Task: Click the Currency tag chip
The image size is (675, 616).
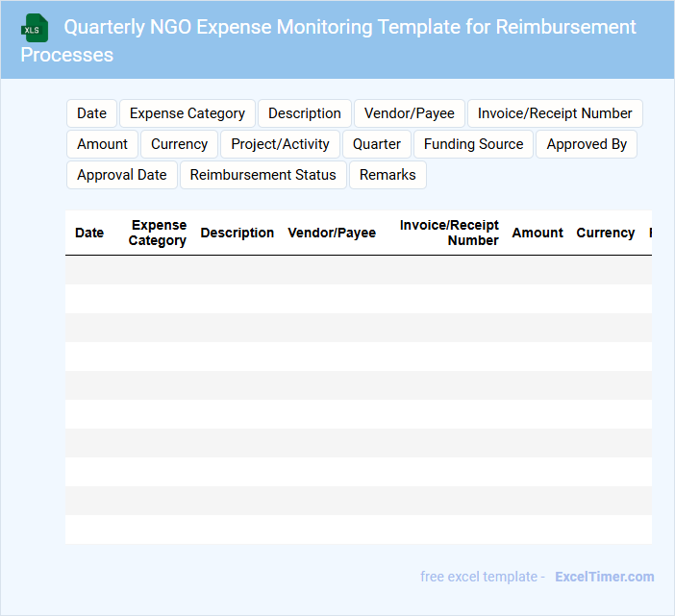Action: 179,144
